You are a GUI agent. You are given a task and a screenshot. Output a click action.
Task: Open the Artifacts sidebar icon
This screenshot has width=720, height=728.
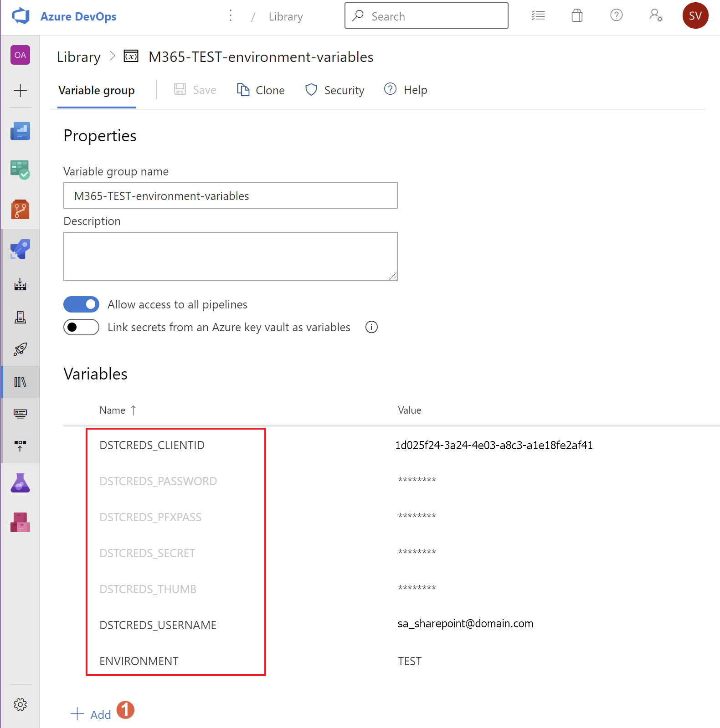click(x=21, y=522)
